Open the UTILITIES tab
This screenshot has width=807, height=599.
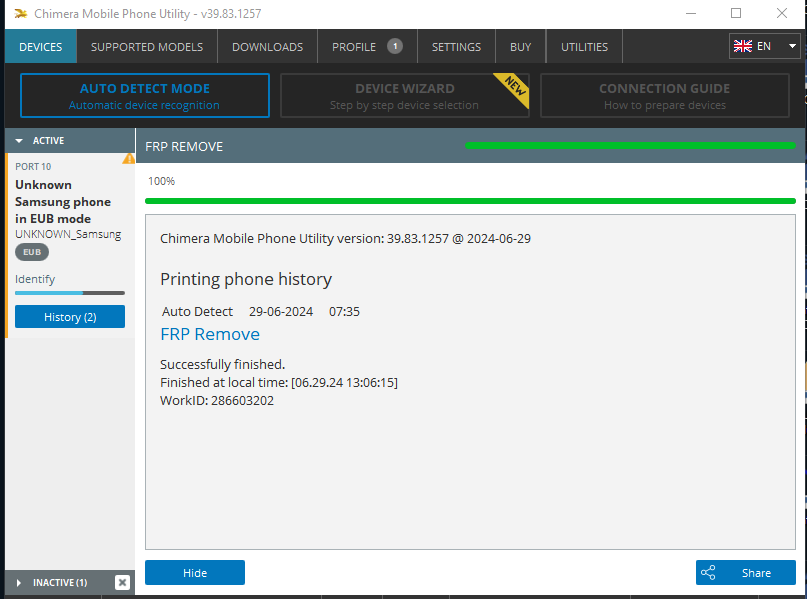[x=584, y=47]
